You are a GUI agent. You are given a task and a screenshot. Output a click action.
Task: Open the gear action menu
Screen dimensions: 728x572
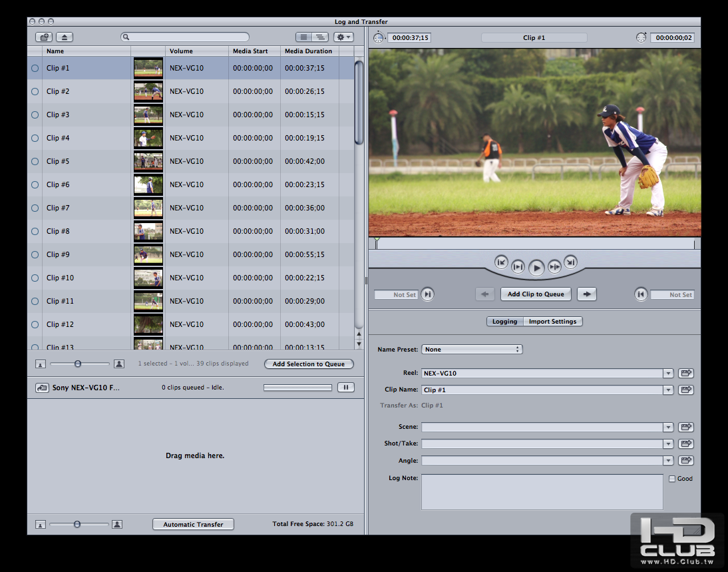pyautogui.click(x=343, y=37)
